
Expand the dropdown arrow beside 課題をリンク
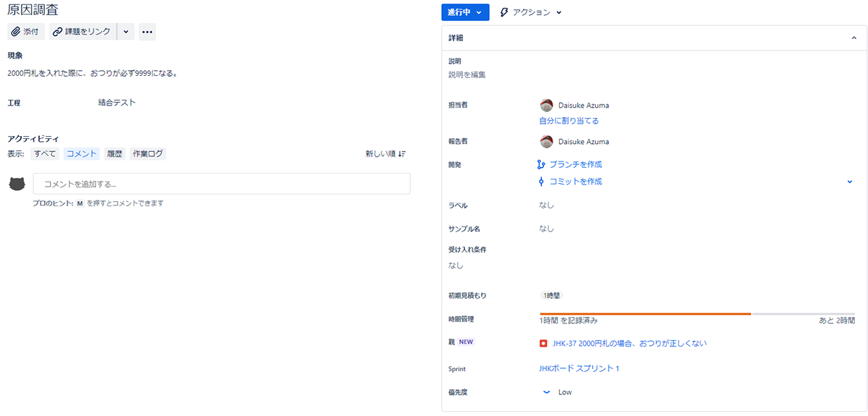(126, 32)
